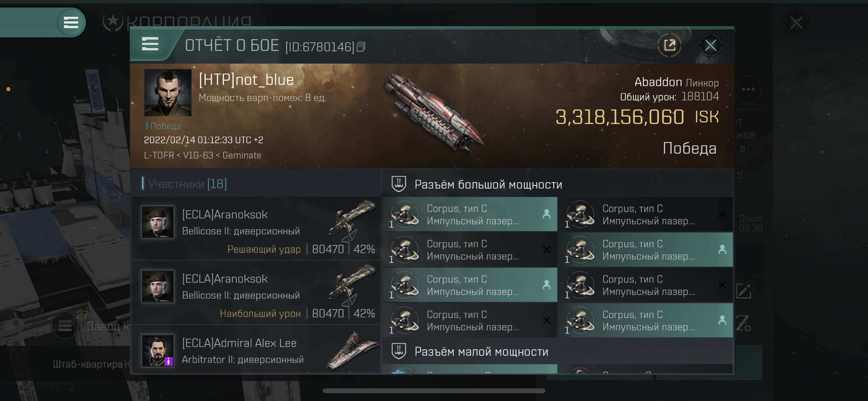The width and height of the screenshot is (868, 401).
Task: Click the three-dots more options button
Action: click(748, 89)
